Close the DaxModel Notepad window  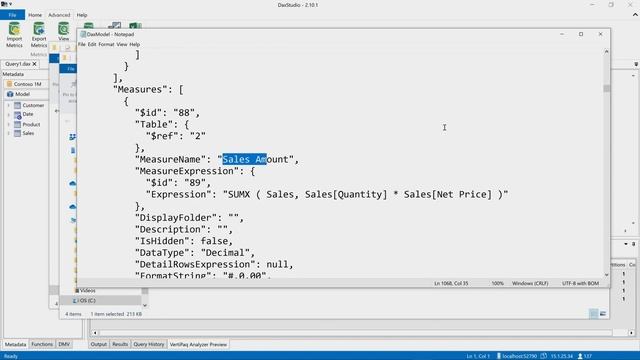(600, 34)
